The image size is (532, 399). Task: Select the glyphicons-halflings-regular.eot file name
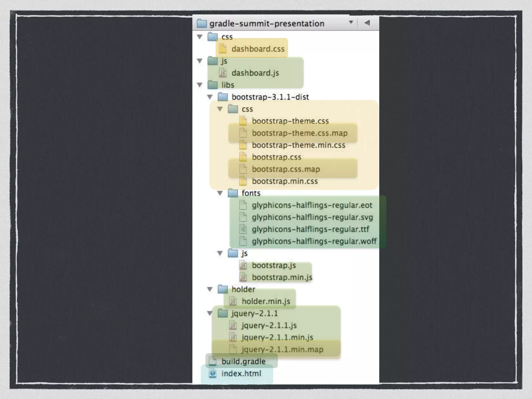click(312, 205)
